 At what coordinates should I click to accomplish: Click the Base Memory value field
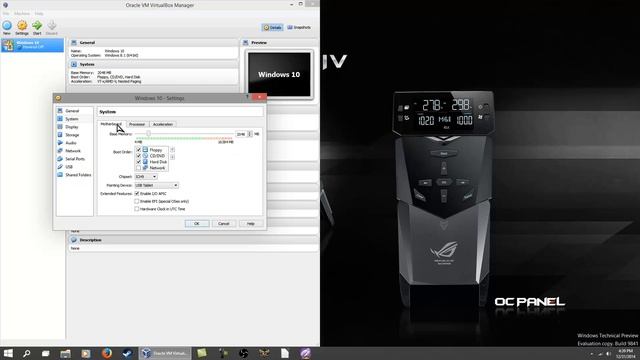(x=241, y=134)
